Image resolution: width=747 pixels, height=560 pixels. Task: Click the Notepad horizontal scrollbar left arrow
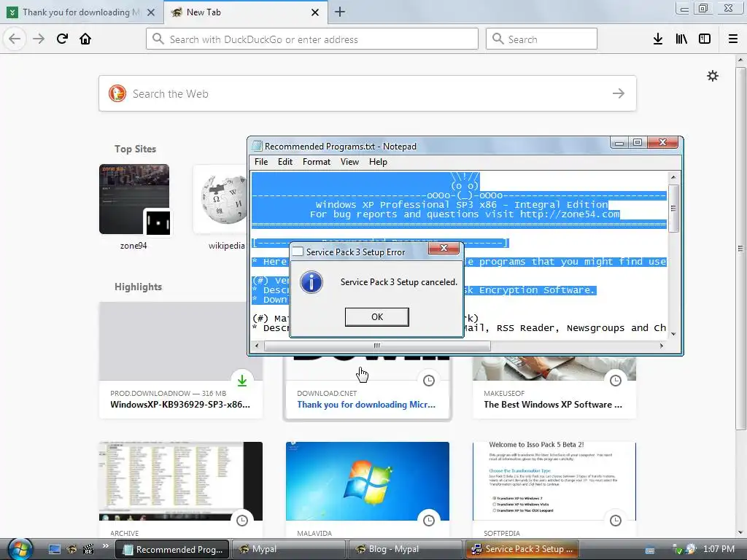pos(257,346)
